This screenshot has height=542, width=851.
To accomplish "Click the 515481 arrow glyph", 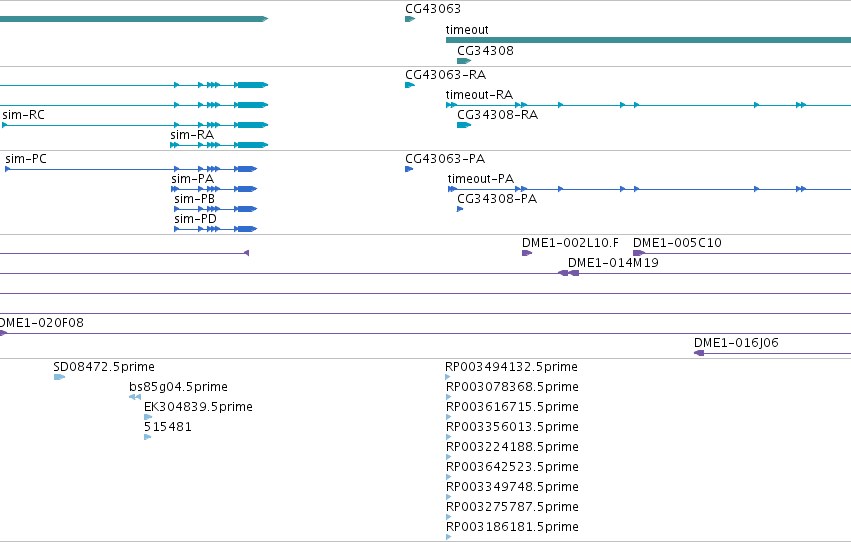I will point(147,437).
